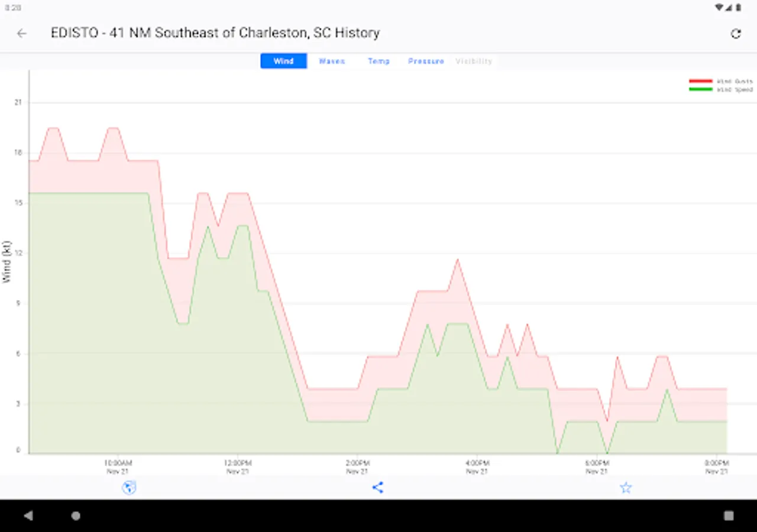Click the Wind Speed legend label
This screenshot has height=532, width=757.
(735, 90)
